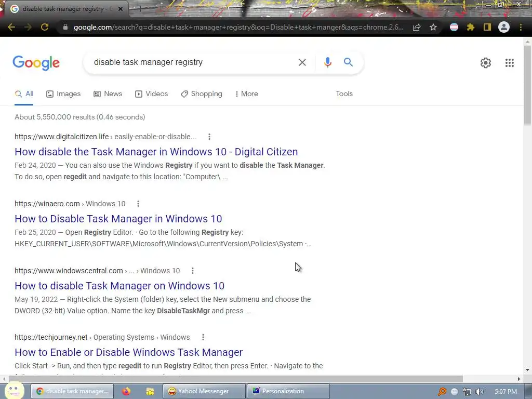Click the blue magnifier search button

pyautogui.click(x=348, y=62)
